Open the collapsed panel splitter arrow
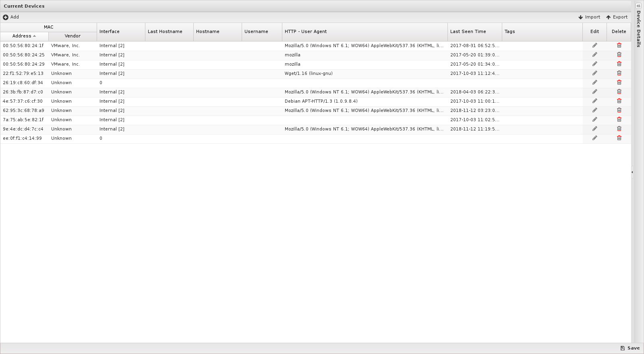Screen dimensions: 644x354 tap(632, 172)
